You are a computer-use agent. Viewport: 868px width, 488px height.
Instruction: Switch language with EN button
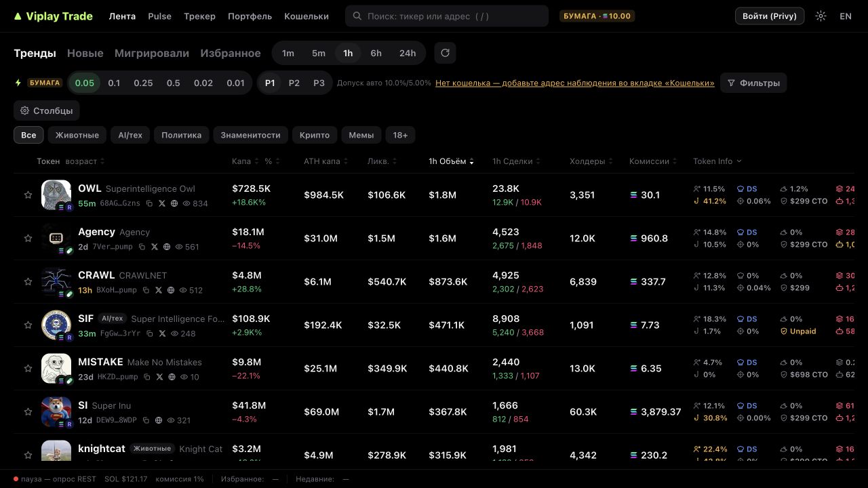pos(846,16)
